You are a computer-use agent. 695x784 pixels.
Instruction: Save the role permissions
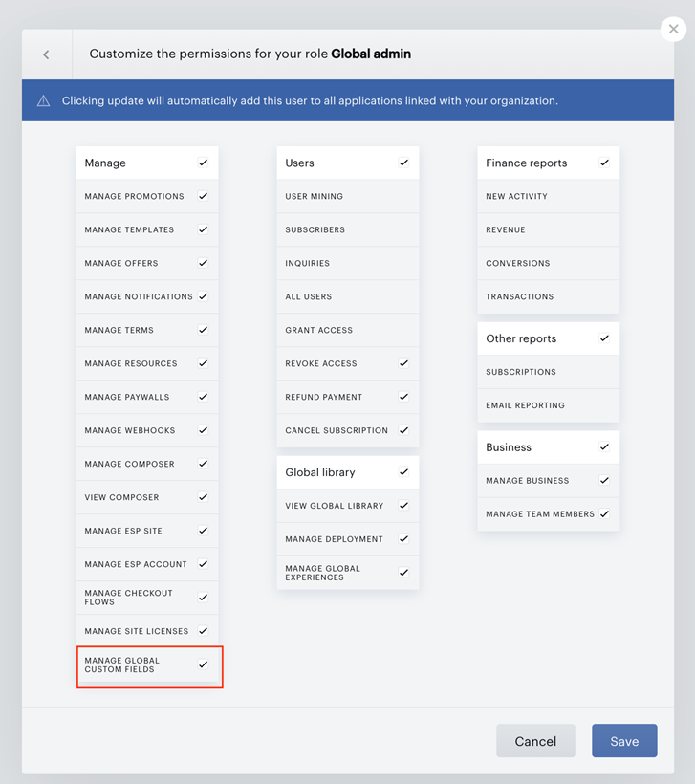point(624,741)
